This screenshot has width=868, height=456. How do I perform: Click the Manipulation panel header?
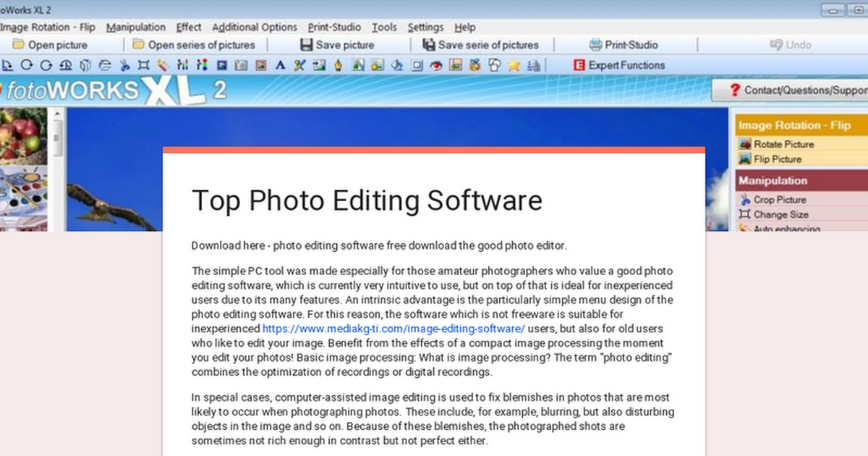pyautogui.click(x=801, y=180)
